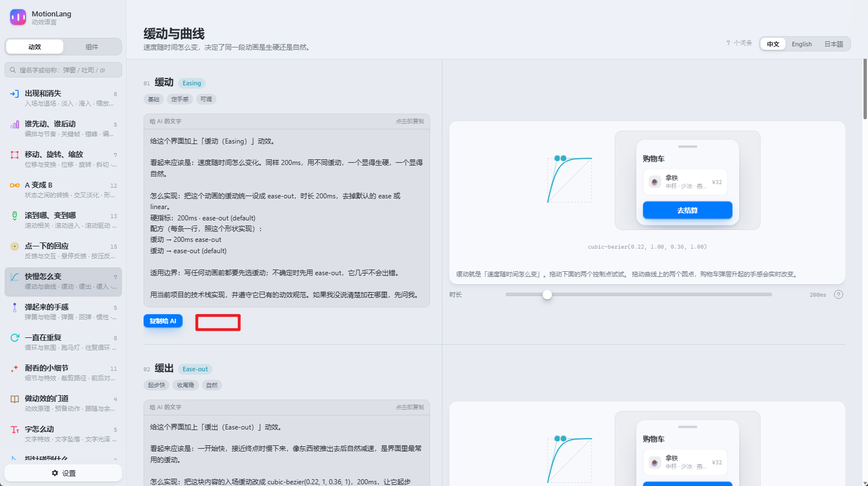This screenshot has height=486, width=868.
Task: Focus the sidebar search field
Action: click(x=63, y=70)
